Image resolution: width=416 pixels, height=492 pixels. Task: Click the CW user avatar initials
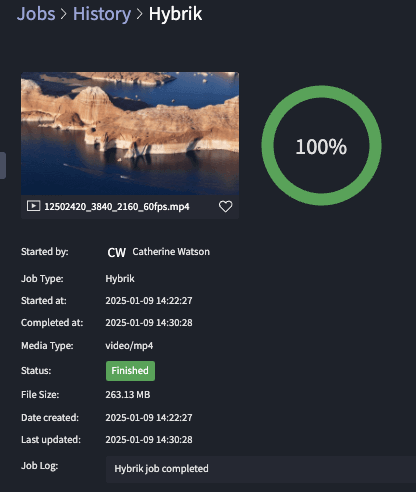(117, 252)
